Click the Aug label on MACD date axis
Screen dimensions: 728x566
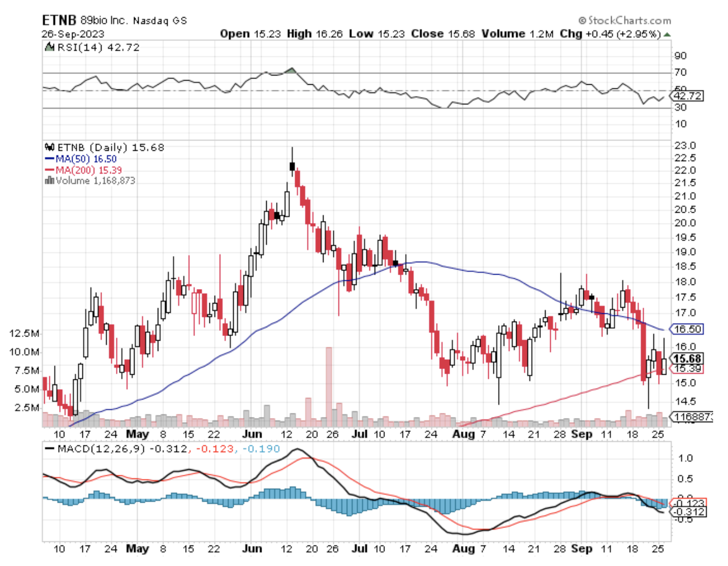click(x=463, y=549)
